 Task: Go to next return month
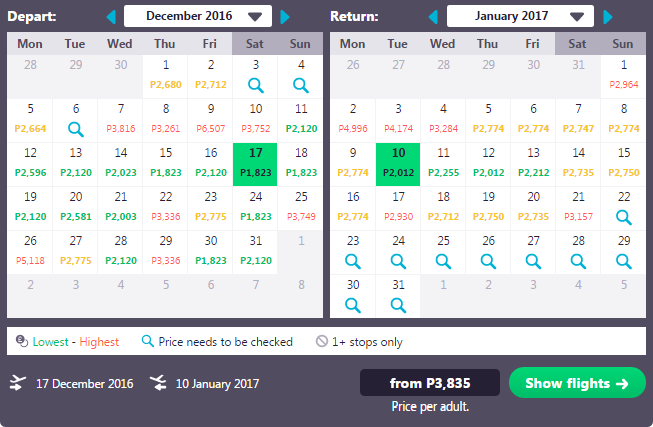coord(608,17)
